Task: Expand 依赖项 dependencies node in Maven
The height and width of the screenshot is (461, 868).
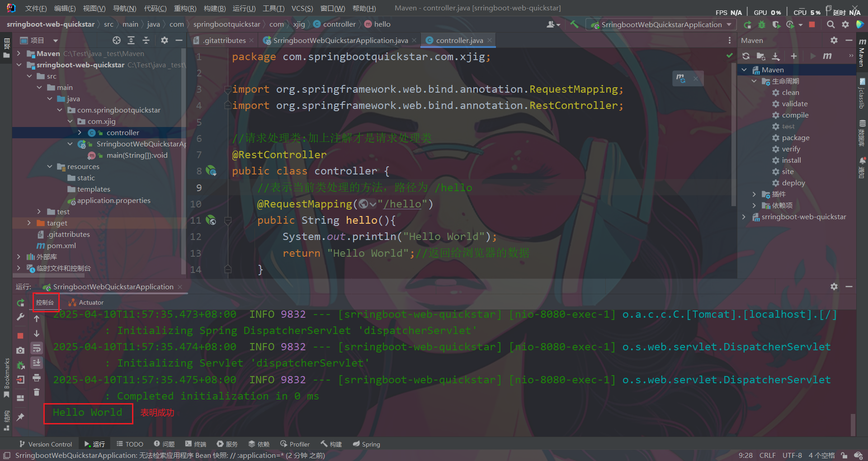Action: [754, 205]
